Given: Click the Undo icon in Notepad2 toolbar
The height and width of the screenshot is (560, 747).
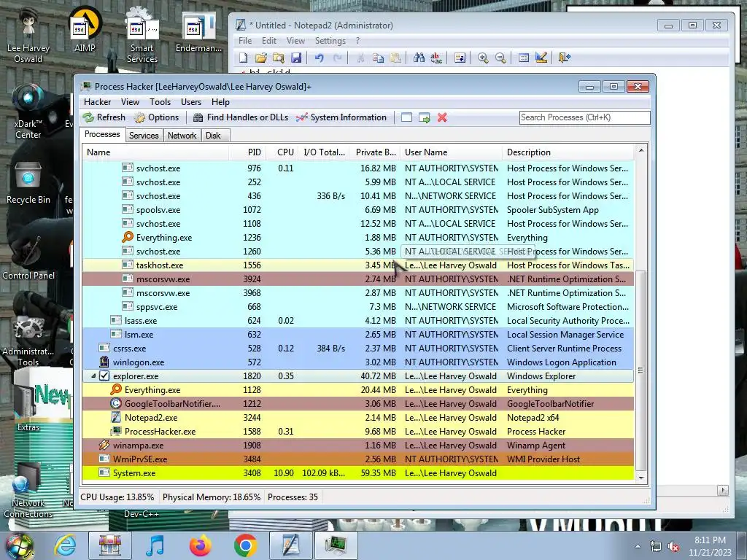Looking at the screenshot, I should 319,58.
